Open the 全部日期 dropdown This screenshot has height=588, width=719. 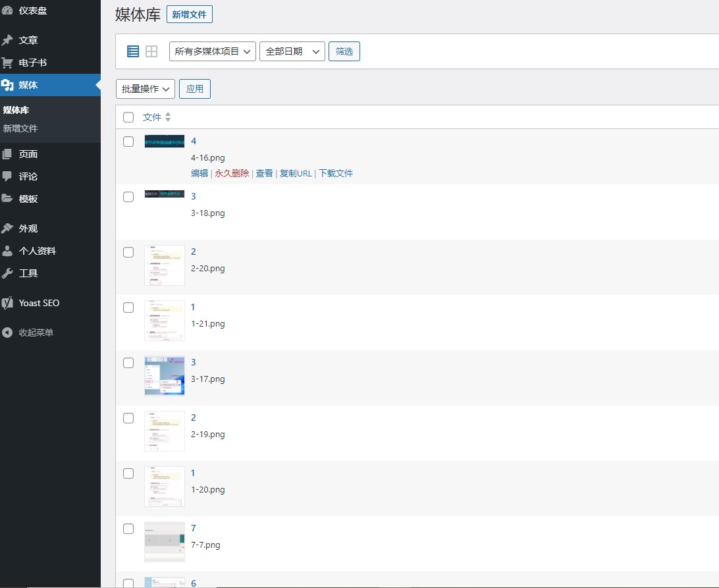click(292, 51)
